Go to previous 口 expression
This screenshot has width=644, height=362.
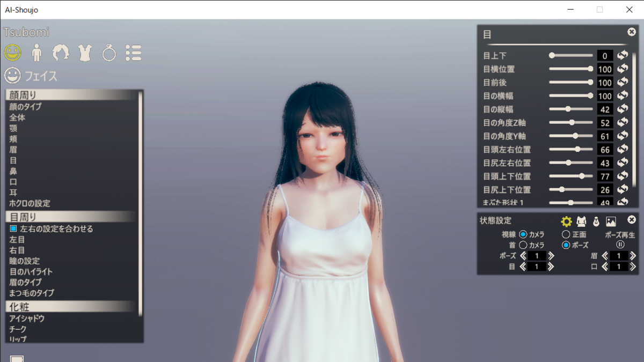click(605, 267)
